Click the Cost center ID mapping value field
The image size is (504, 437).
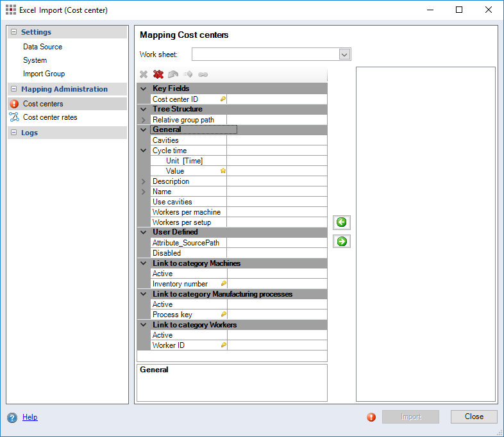click(277, 99)
